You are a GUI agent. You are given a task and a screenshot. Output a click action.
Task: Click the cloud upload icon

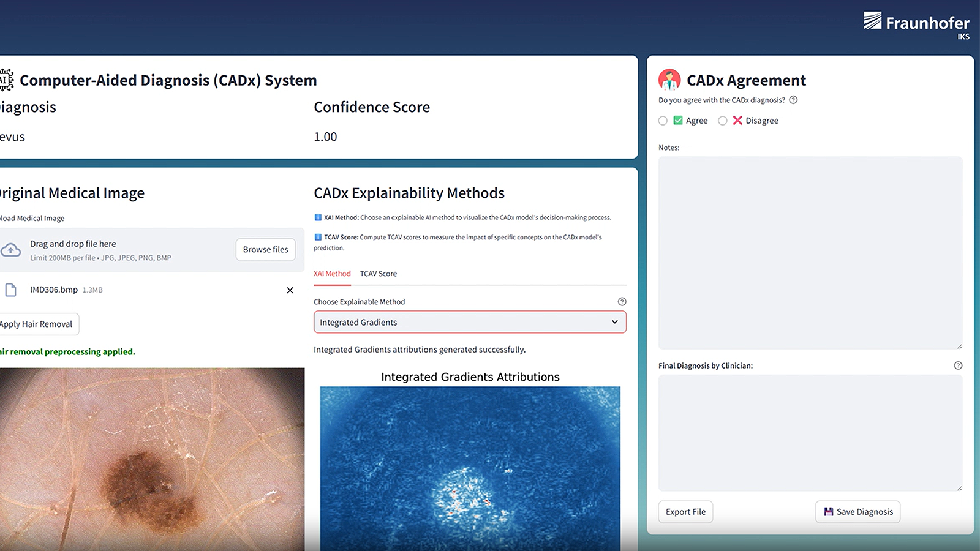(x=10, y=250)
